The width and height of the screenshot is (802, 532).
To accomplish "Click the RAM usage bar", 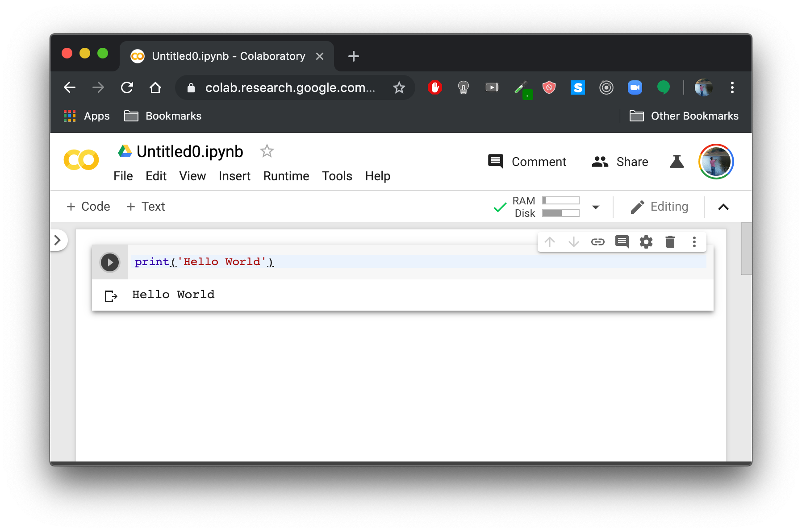I will click(561, 201).
